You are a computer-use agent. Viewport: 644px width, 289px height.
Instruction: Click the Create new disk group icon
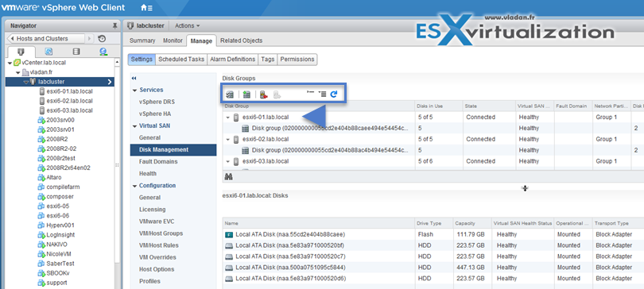(246, 94)
